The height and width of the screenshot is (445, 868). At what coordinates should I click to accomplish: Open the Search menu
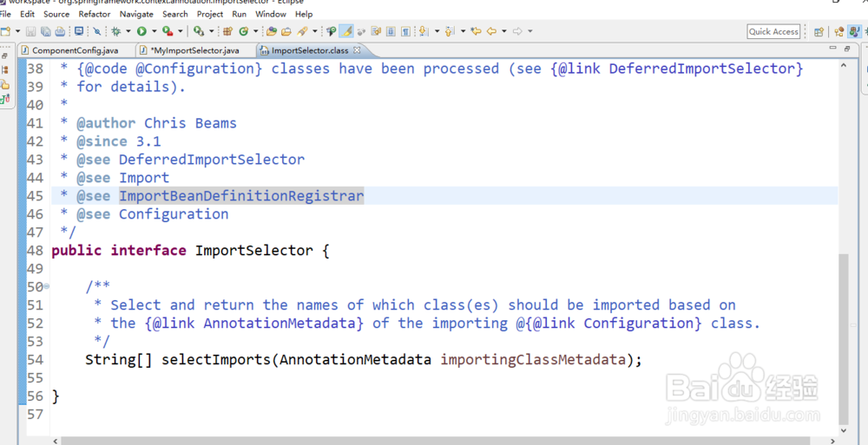pos(175,14)
